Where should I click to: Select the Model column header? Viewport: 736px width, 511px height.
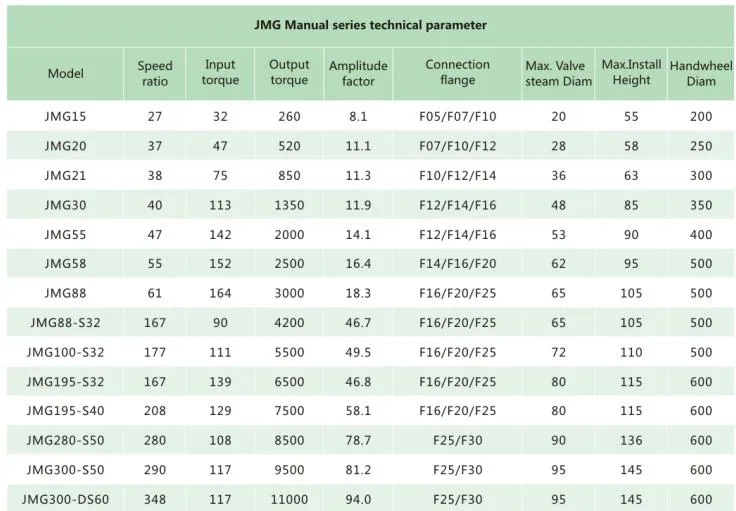pos(66,73)
